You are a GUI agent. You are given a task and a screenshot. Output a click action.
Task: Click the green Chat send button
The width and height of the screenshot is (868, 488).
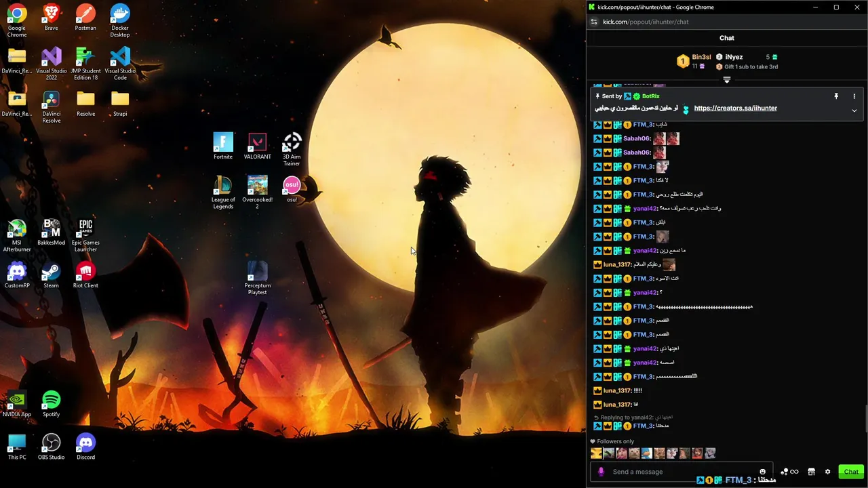click(x=851, y=472)
